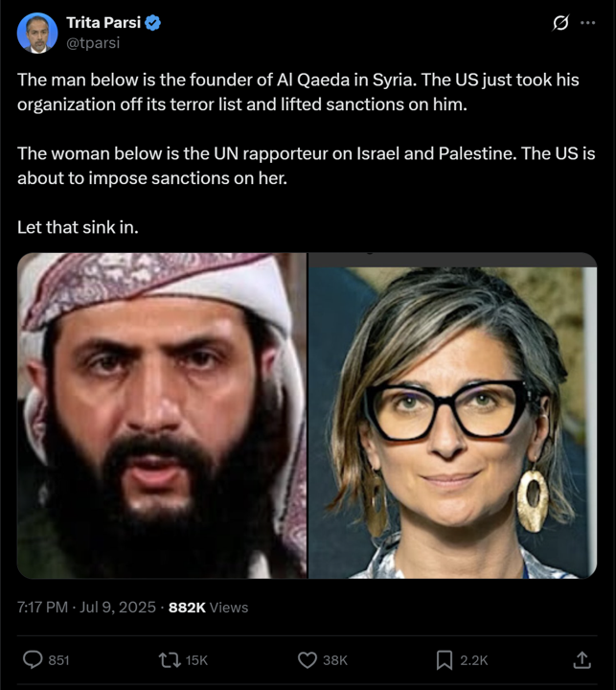
Task: Click the 851 replies count
Action: coord(59,660)
